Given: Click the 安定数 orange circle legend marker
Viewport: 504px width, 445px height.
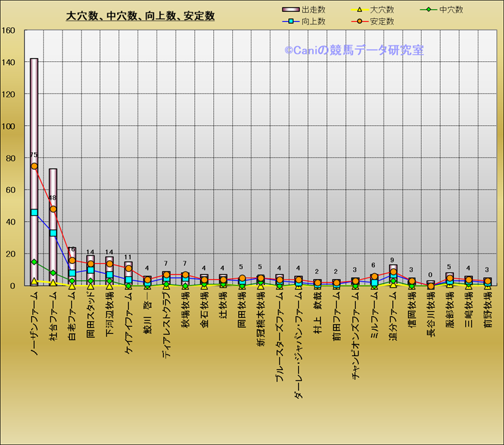Looking at the screenshot, I should [x=359, y=22].
